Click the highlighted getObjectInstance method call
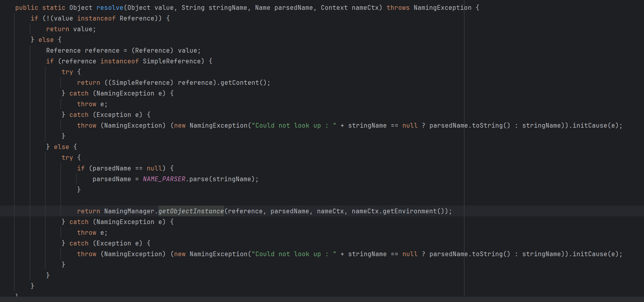Image resolution: width=644 pixels, height=302 pixels. click(x=191, y=211)
